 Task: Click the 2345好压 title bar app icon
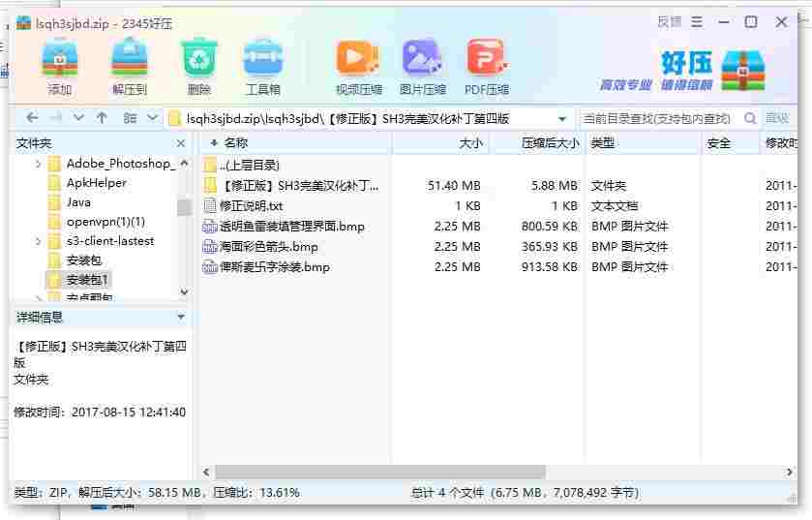24,23
